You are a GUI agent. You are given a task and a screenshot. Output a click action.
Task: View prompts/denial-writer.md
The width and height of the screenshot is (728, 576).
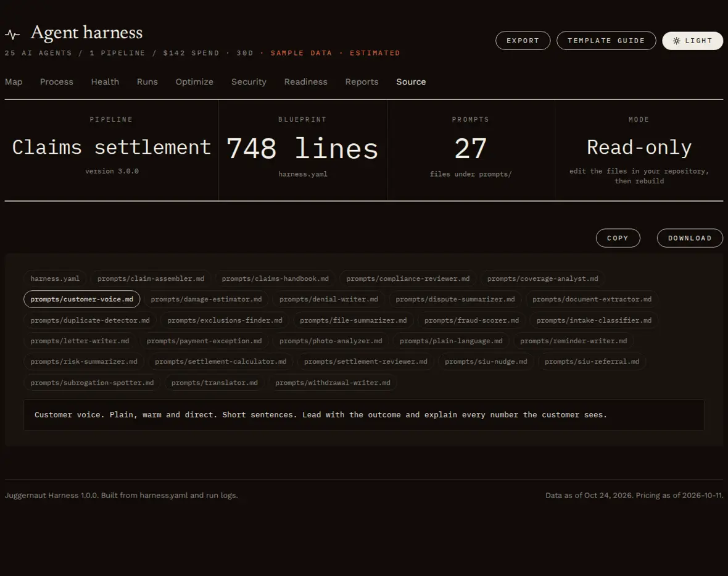pyautogui.click(x=329, y=299)
